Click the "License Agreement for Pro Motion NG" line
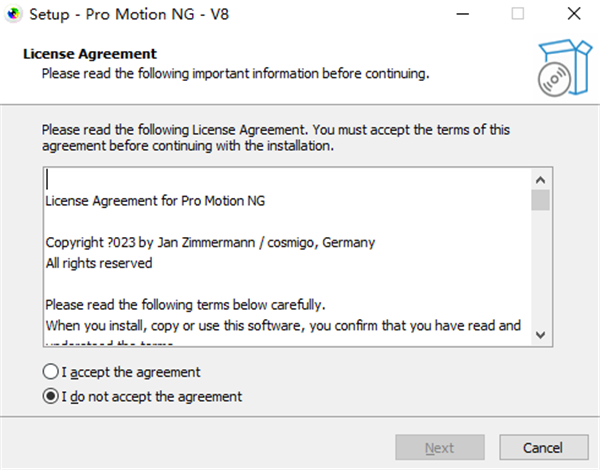600x470 pixels. [155, 200]
